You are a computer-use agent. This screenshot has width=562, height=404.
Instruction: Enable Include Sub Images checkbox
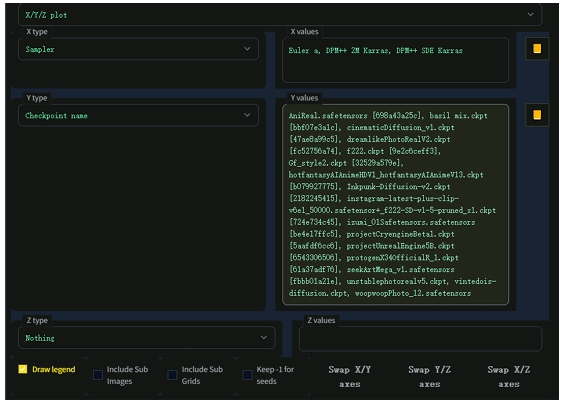pyautogui.click(x=98, y=375)
